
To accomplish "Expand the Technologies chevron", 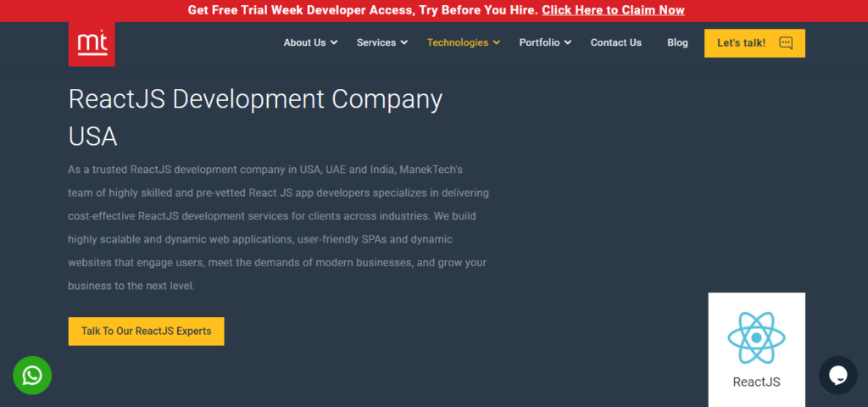I will [497, 42].
